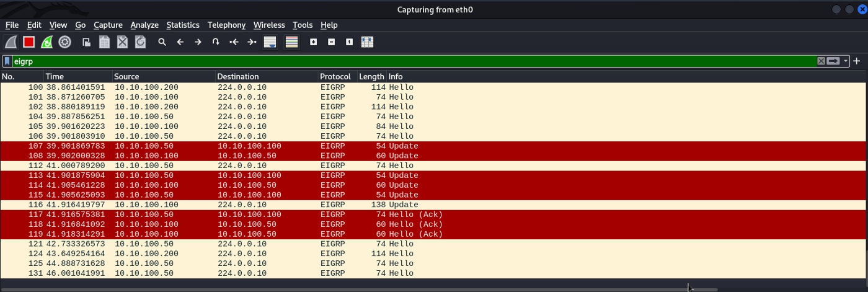
Task: Restart the current capture
Action: [46, 42]
